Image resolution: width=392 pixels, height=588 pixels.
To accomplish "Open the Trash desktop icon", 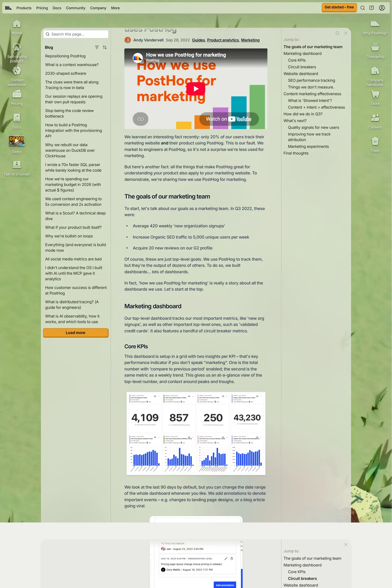I will [x=375, y=145].
